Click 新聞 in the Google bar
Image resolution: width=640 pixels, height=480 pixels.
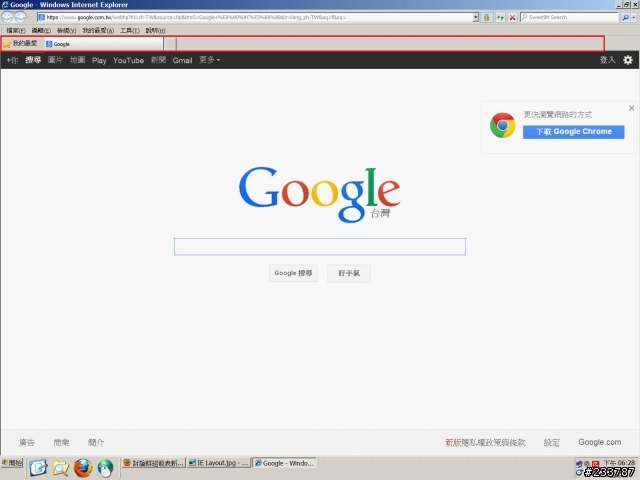point(158,60)
